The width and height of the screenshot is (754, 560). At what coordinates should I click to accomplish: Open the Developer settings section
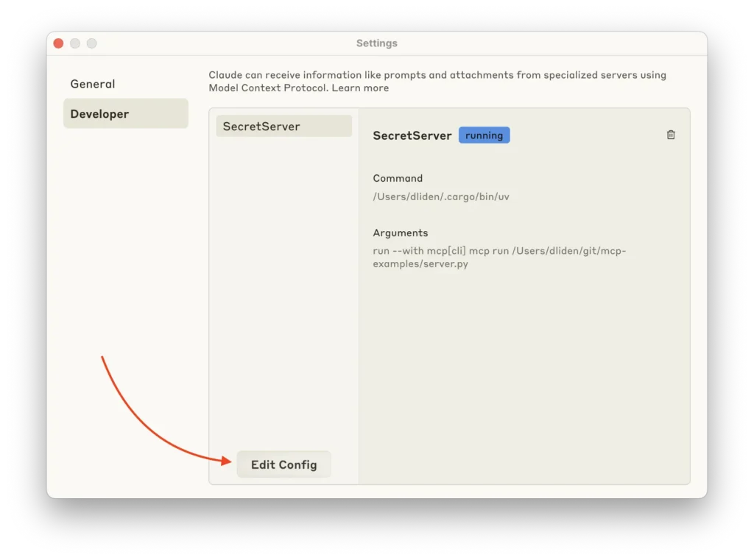tap(99, 114)
